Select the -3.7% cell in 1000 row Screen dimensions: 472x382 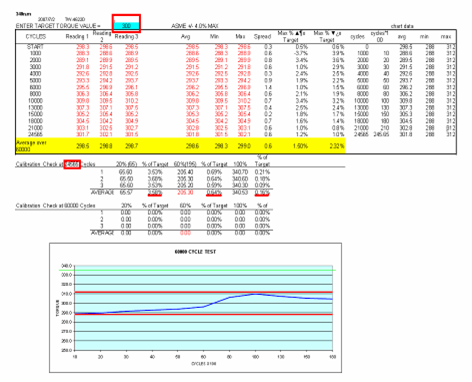click(x=301, y=54)
